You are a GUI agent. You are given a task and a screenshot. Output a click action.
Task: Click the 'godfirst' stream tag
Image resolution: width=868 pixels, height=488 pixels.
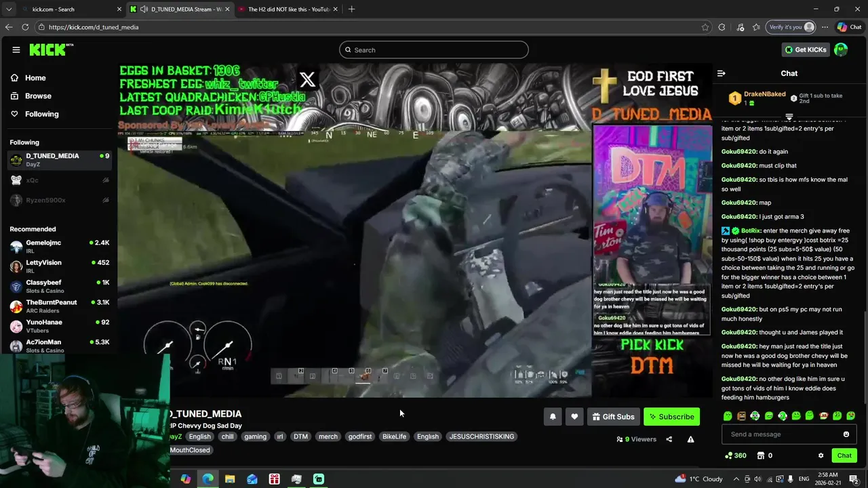(x=360, y=436)
